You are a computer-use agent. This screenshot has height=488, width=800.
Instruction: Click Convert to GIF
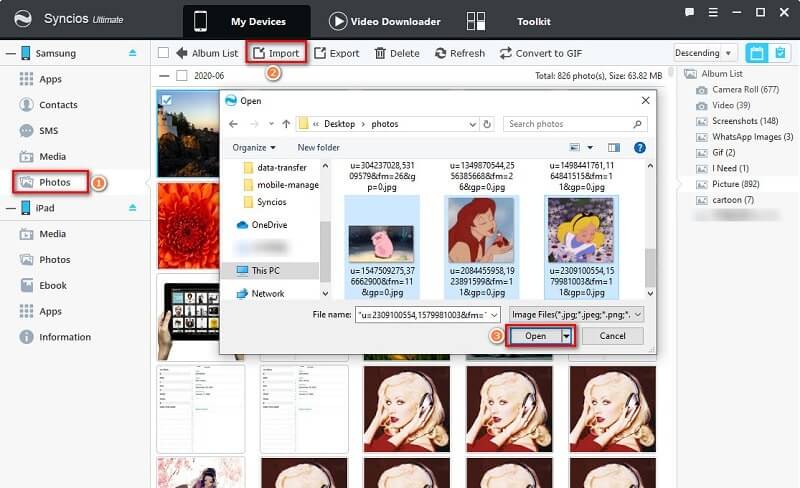(x=541, y=53)
